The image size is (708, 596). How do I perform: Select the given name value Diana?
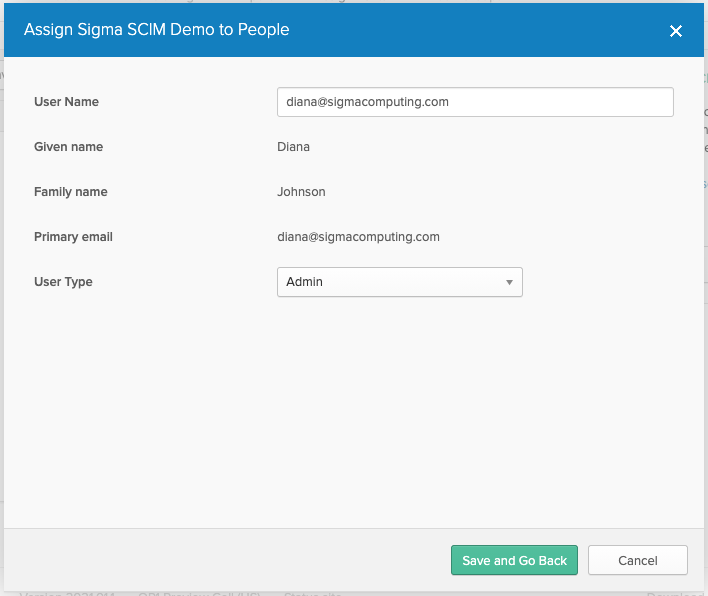[x=293, y=147]
